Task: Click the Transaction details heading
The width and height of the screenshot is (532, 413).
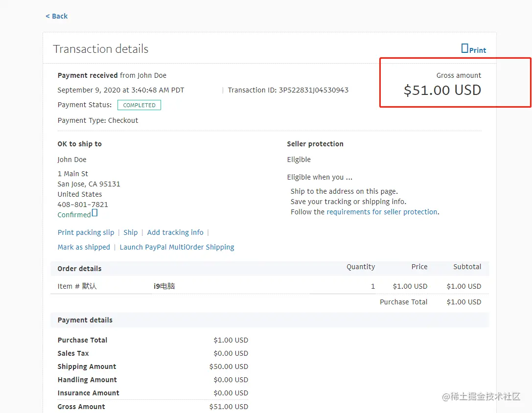Action: pos(101,49)
